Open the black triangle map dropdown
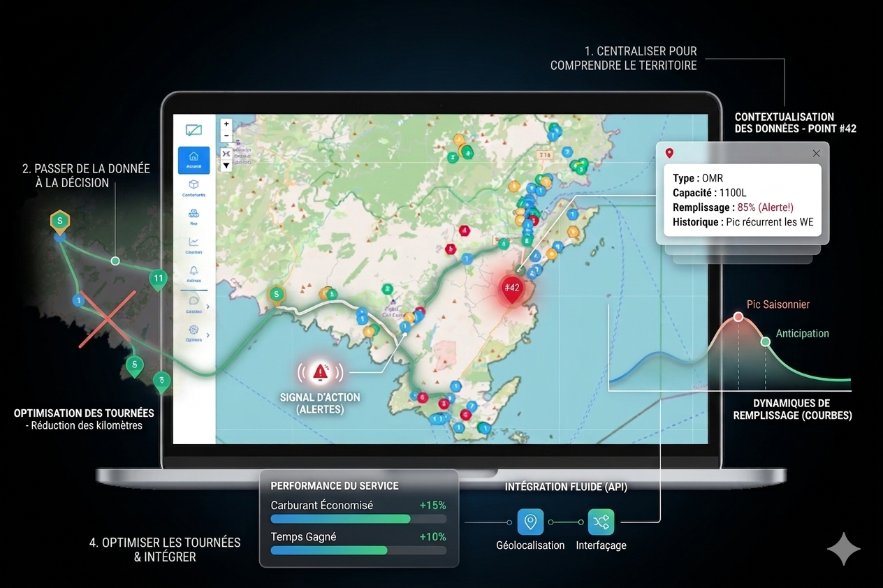 [226, 166]
